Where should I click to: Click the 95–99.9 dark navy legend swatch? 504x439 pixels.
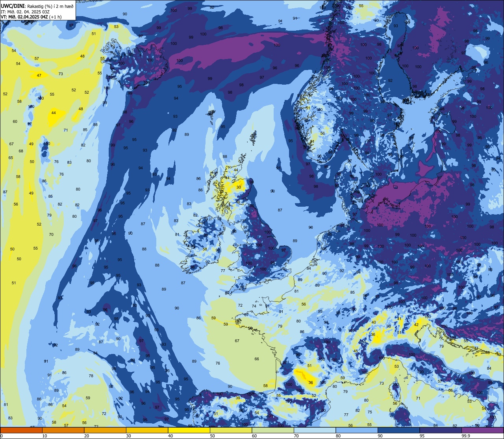pos(441,430)
